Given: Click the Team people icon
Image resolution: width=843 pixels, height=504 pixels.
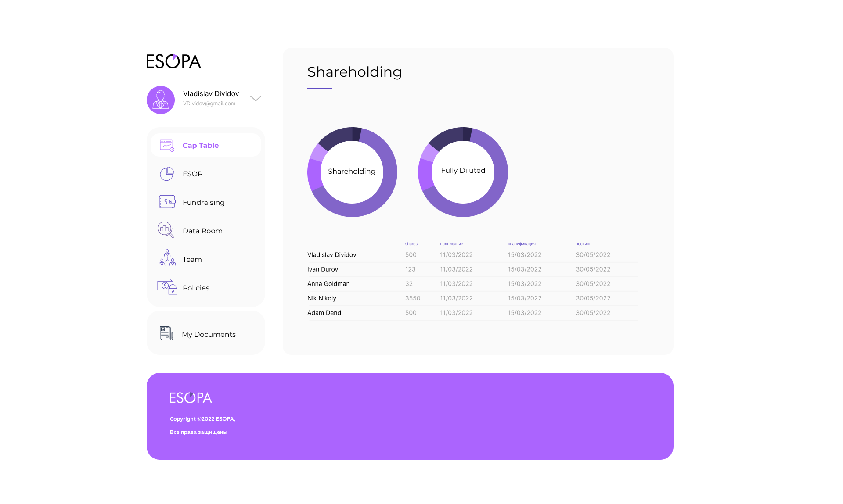Looking at the screenshot, I should (x=167, y=258).
